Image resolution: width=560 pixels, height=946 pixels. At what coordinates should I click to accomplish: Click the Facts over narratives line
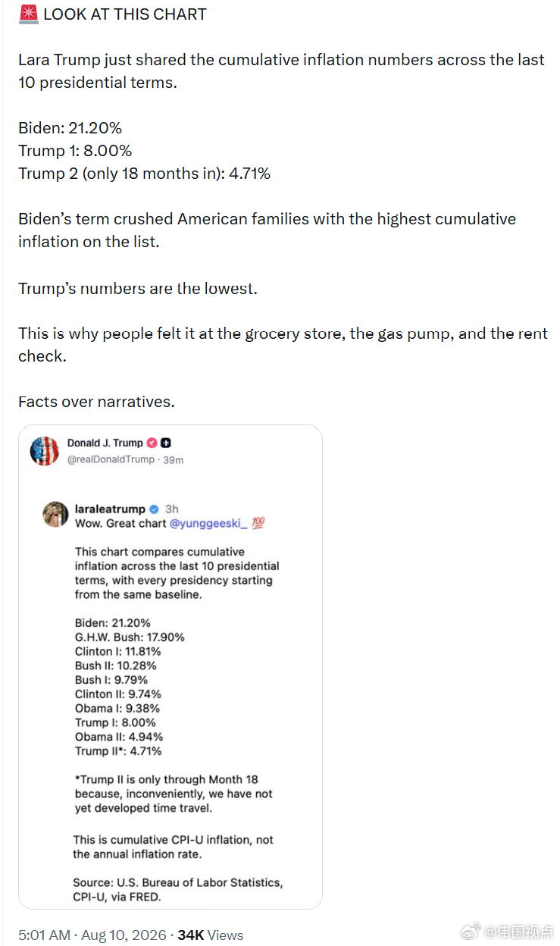click(97, 402)
